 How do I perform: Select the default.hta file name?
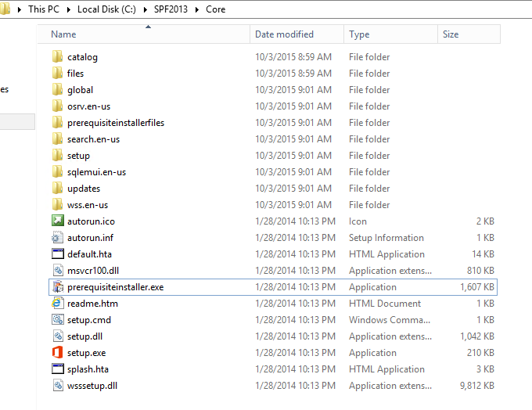coord(89,254)
